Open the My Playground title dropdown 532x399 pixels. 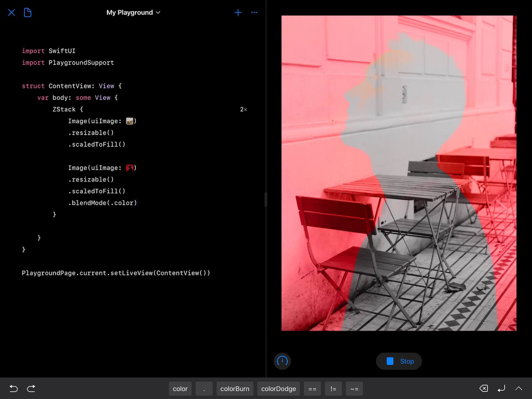(x=134, y=12)
